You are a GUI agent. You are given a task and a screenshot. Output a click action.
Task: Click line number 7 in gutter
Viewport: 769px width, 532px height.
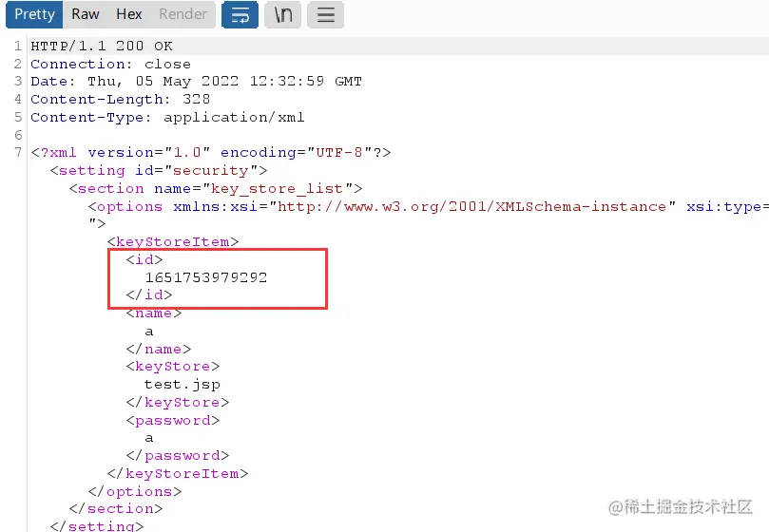18,153
